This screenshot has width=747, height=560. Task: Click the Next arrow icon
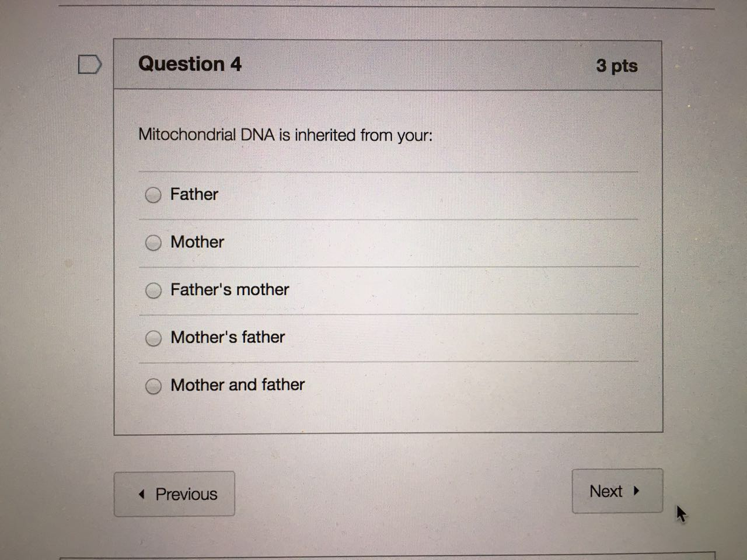pyautogui.click(x=637, y=492)
